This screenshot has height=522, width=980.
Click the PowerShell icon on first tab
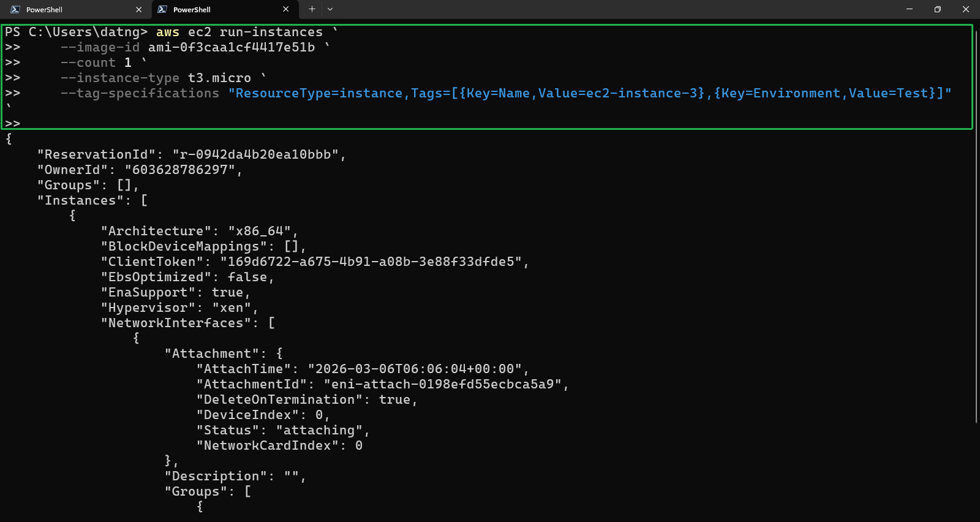[15, 9]
